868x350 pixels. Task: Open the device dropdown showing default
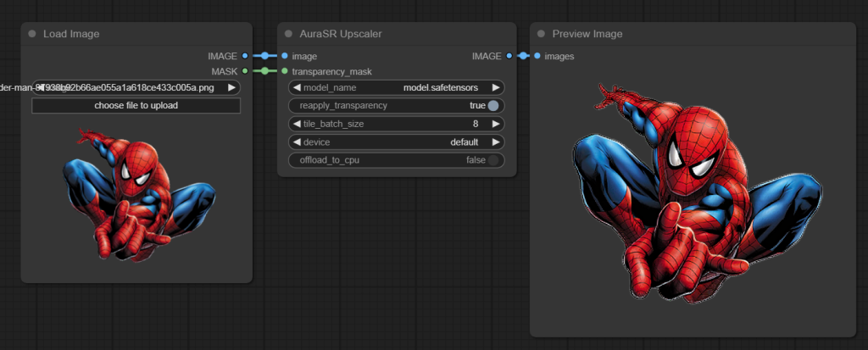[397, 142]
